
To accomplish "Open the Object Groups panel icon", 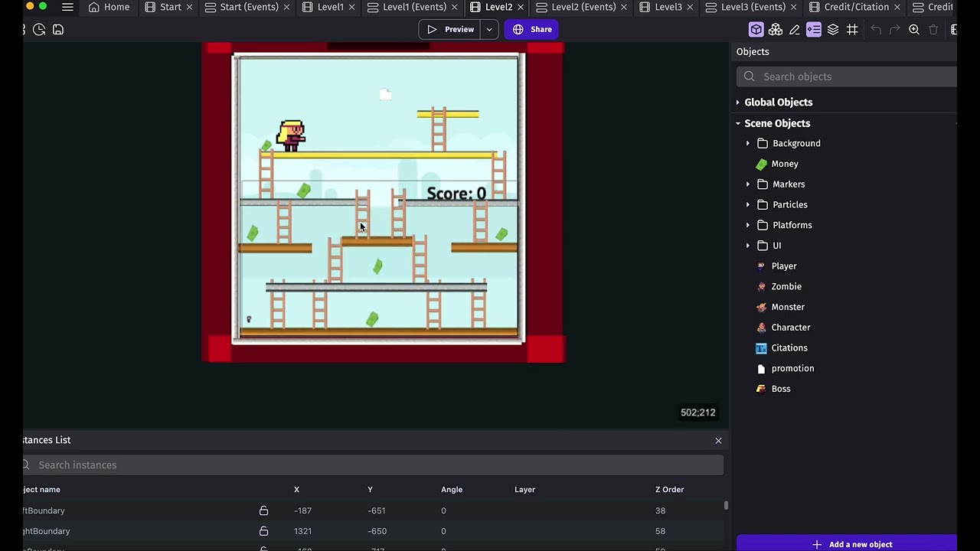I will 776,29.
